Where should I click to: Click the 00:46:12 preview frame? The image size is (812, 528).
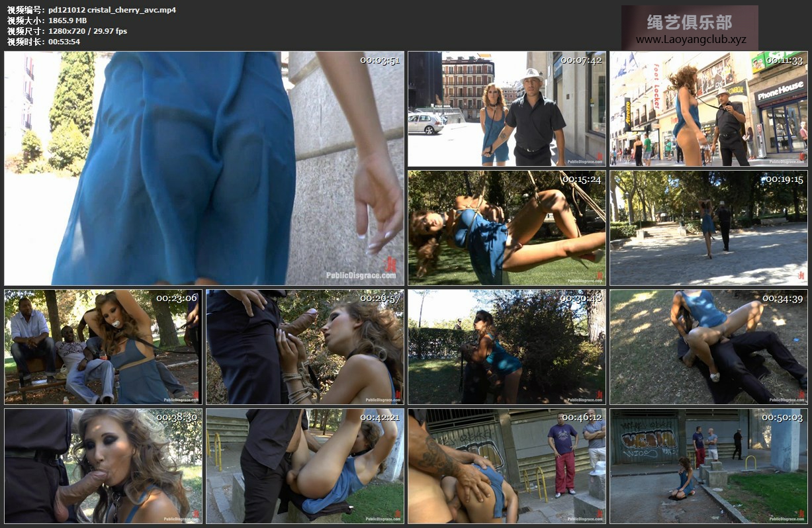[506, 466]
